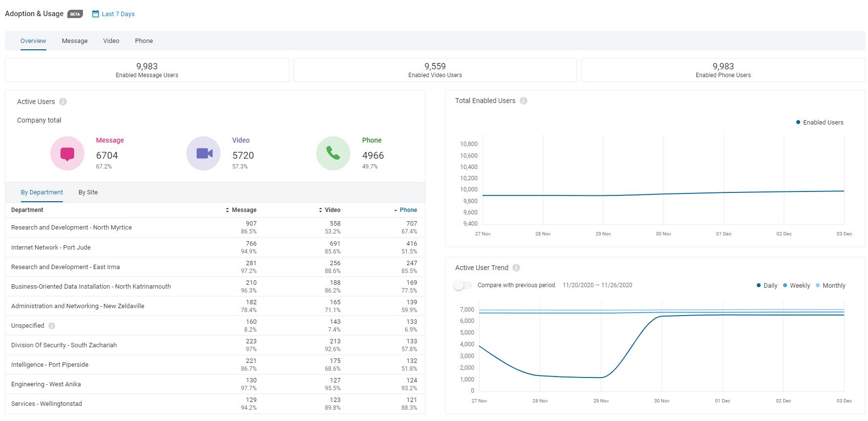This screenshot has height=421, width=868.
Task: Click the calendar icon next to Last 7 Days
Action: point(96,14)
